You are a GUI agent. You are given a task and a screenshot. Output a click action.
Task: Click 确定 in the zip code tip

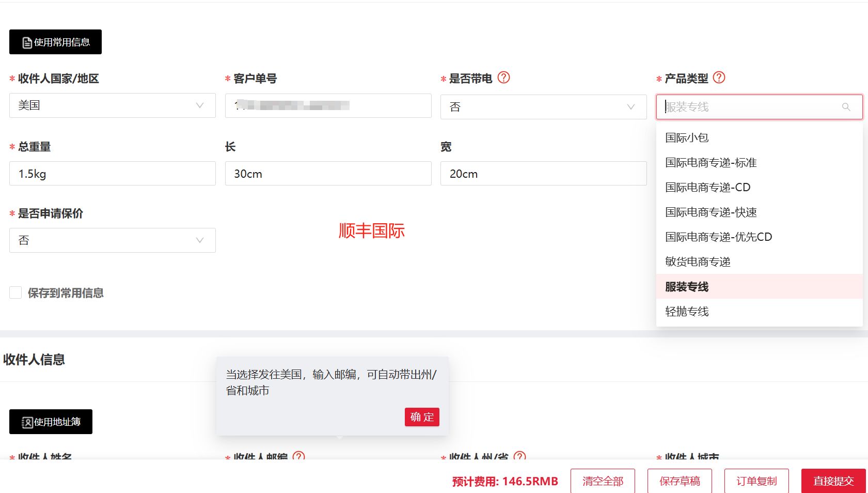click(x=422, y=417)
